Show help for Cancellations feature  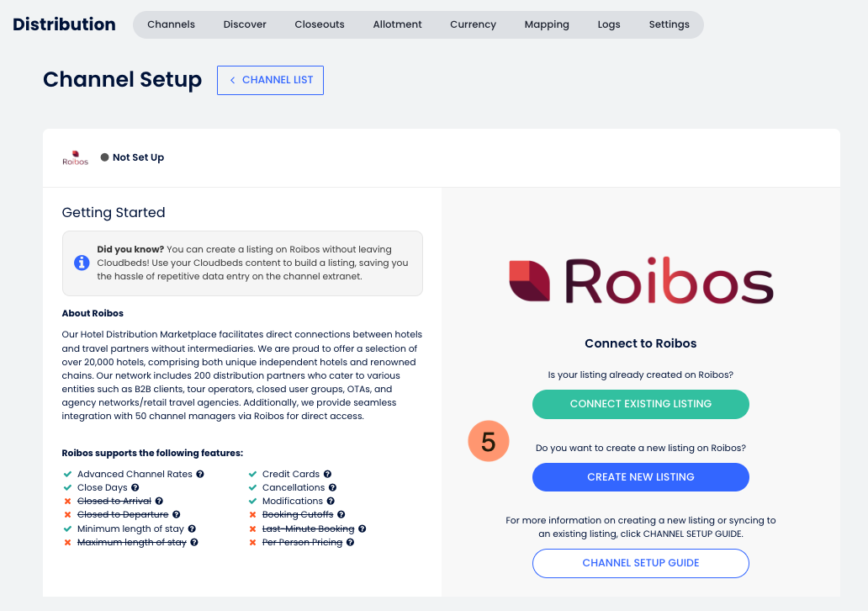click(332, 487)
